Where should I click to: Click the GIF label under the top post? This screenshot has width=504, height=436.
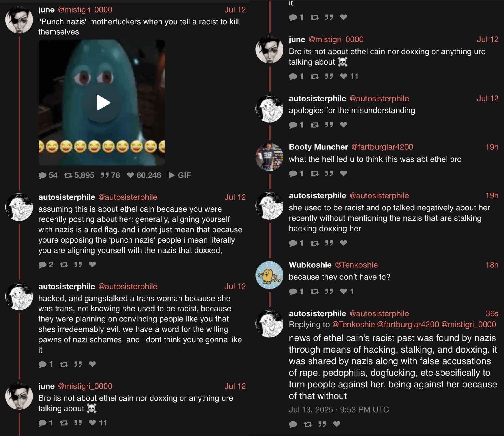[180, 175]
